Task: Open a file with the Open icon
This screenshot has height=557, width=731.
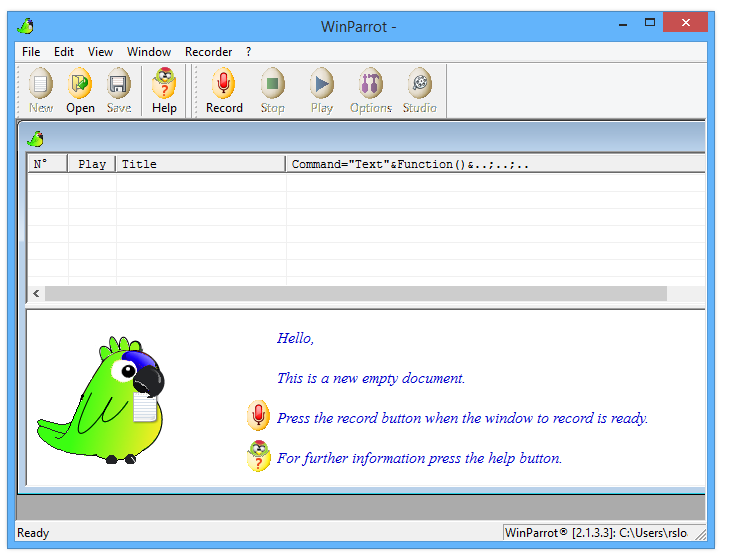Action: [x=80, y=84]
